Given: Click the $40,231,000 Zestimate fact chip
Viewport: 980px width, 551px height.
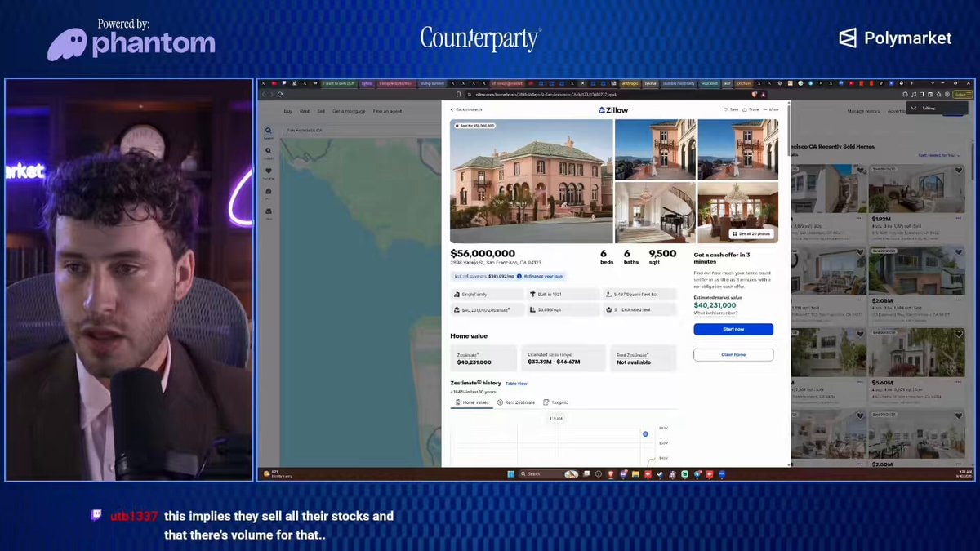Looking at the screenshot, I should [487, 310].
